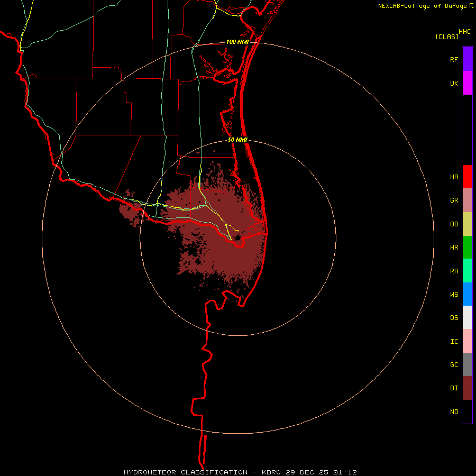
Task: Click the DS white legend swatch
Action: 467,317
